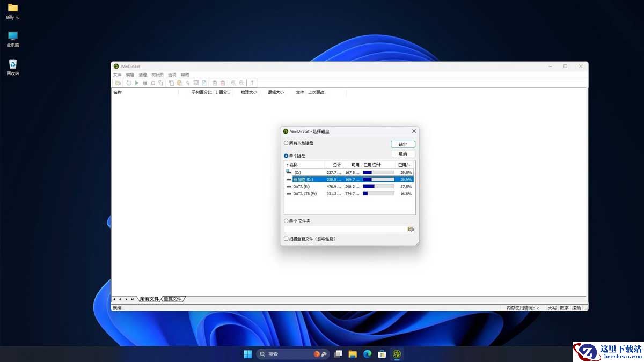Sort drives by 名称 column header
Image resolution: width=644 pixels, height=362 pixels.
coord(305,165)
